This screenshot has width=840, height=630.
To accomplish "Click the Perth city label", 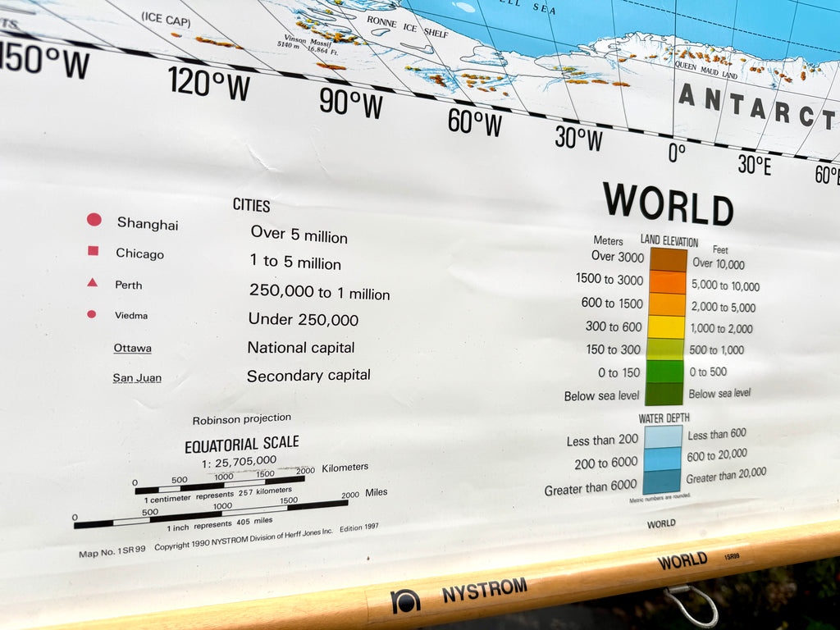I will pos(129,285).
